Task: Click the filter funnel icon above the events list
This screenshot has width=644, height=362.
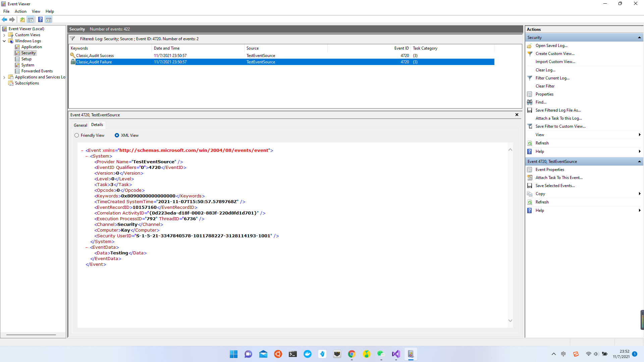Action: coord(72,39)
